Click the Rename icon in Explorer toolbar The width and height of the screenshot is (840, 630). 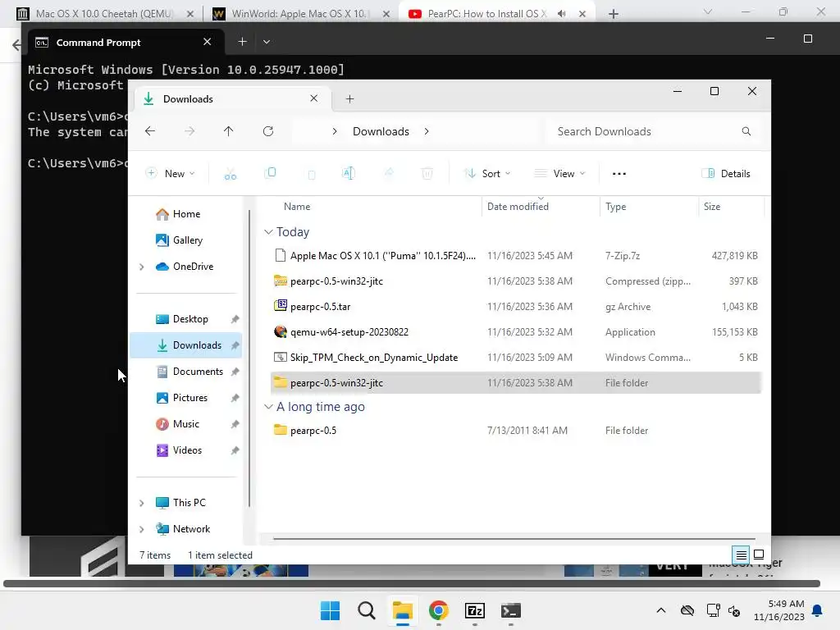point(348,173)
